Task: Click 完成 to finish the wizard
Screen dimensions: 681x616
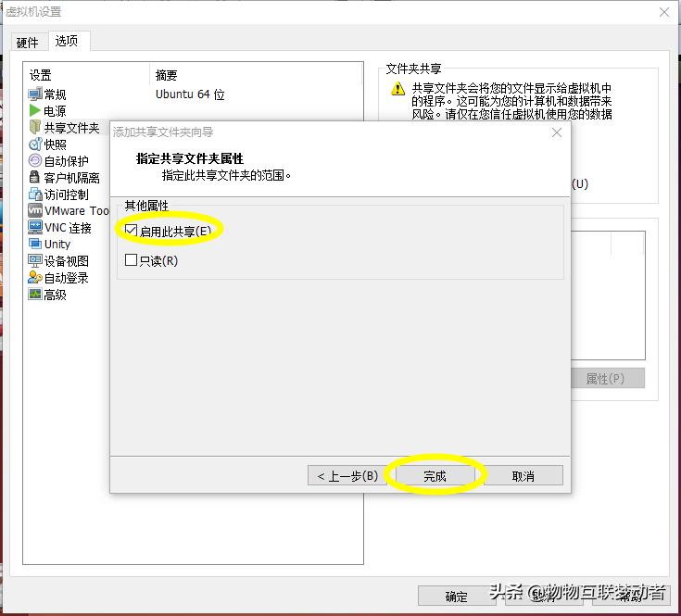Action: [435, 476]
